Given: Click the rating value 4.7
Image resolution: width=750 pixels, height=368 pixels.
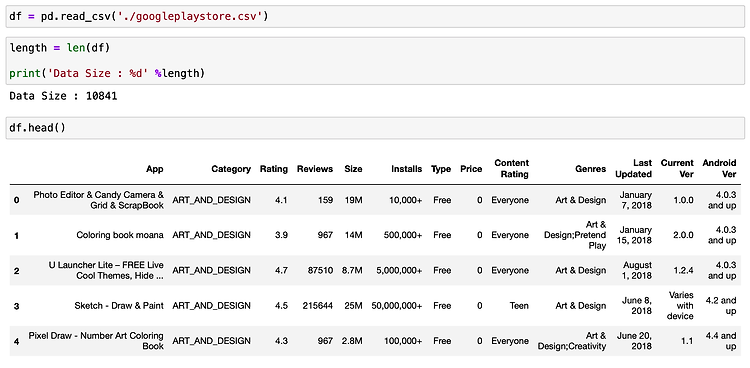Looking at the screenshot, I should click(x=281, y=270).
